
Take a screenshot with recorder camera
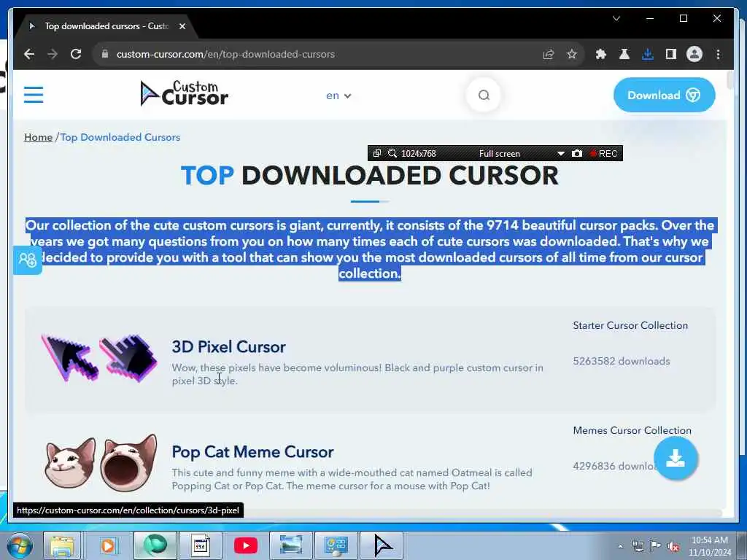[576, 153]
